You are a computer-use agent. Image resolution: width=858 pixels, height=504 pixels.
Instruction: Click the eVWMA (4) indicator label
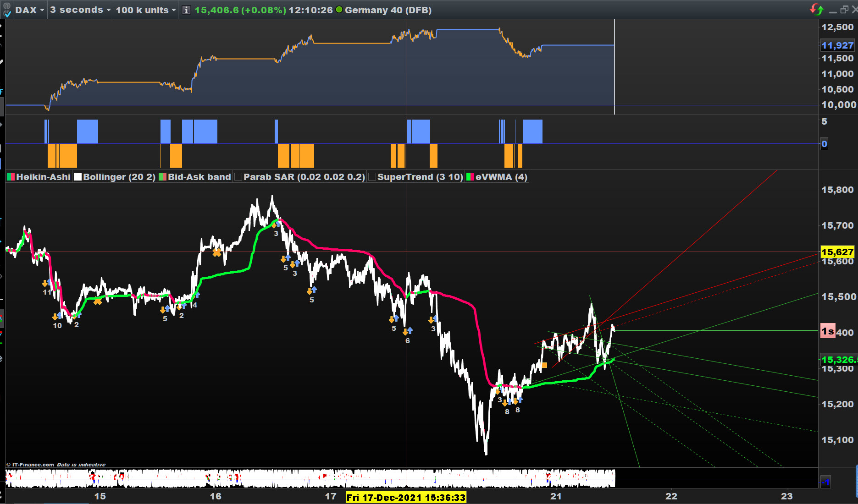501,177
